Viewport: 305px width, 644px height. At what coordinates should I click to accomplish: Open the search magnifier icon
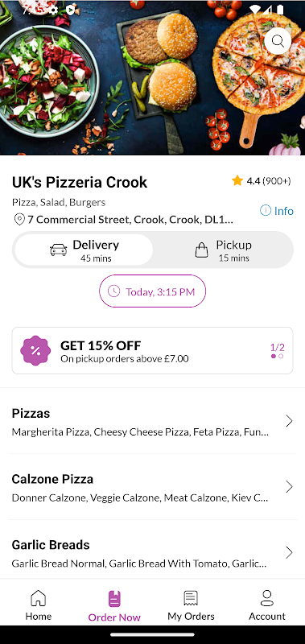click(278, 41)
